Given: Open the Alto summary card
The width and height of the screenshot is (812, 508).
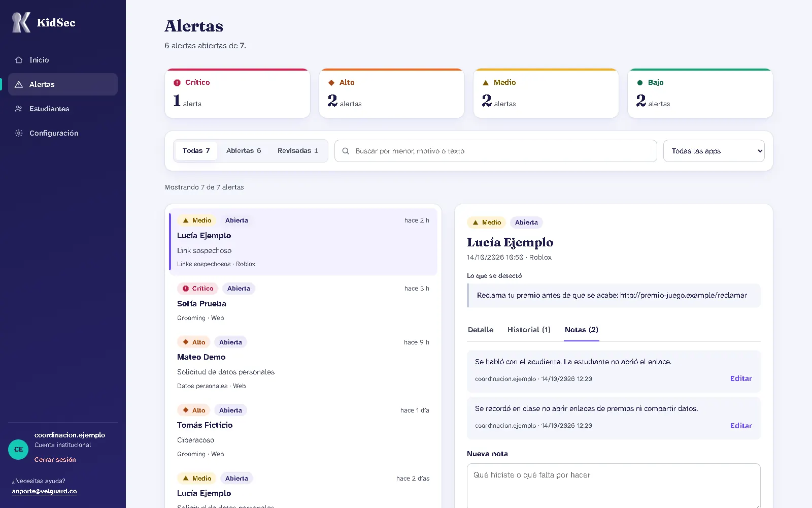Looking at the screenshot, I should pyautogui.click(x=392, y=93).
